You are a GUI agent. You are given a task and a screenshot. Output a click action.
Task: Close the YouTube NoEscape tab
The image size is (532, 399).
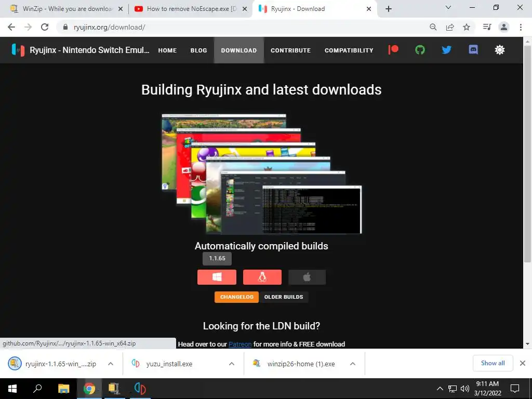[245, 9]
